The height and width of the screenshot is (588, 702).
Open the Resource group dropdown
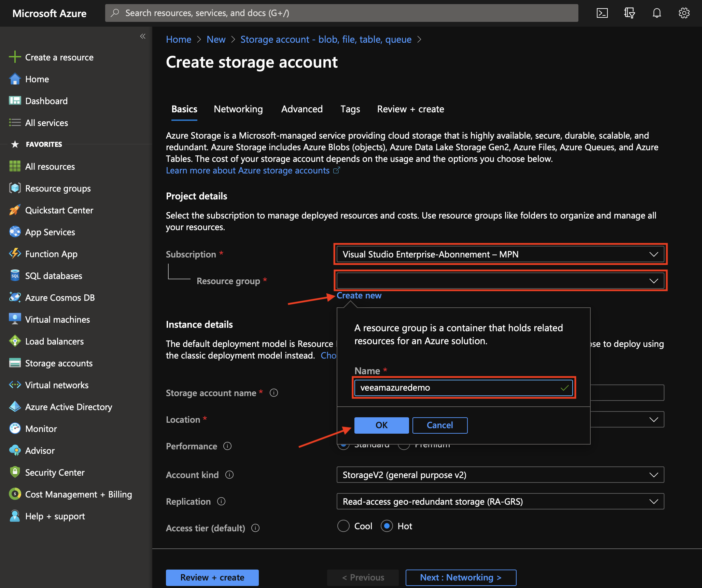[x=500, y=281]
